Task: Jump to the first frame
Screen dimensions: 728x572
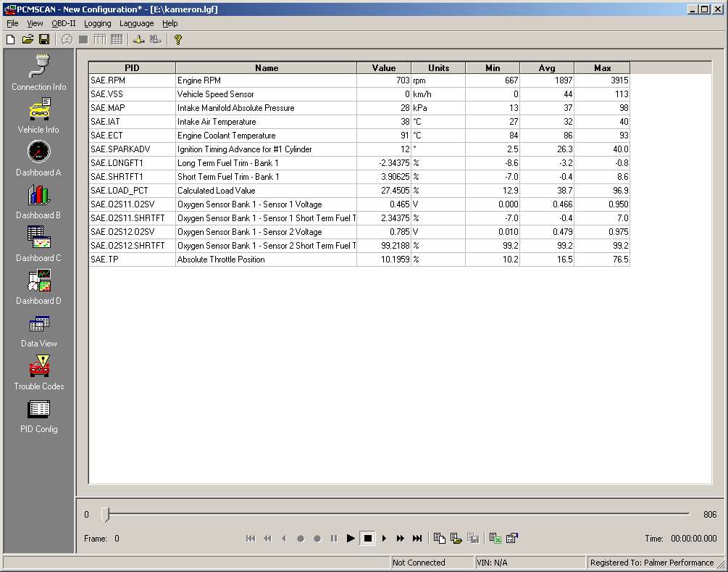Action: (251, 538)
